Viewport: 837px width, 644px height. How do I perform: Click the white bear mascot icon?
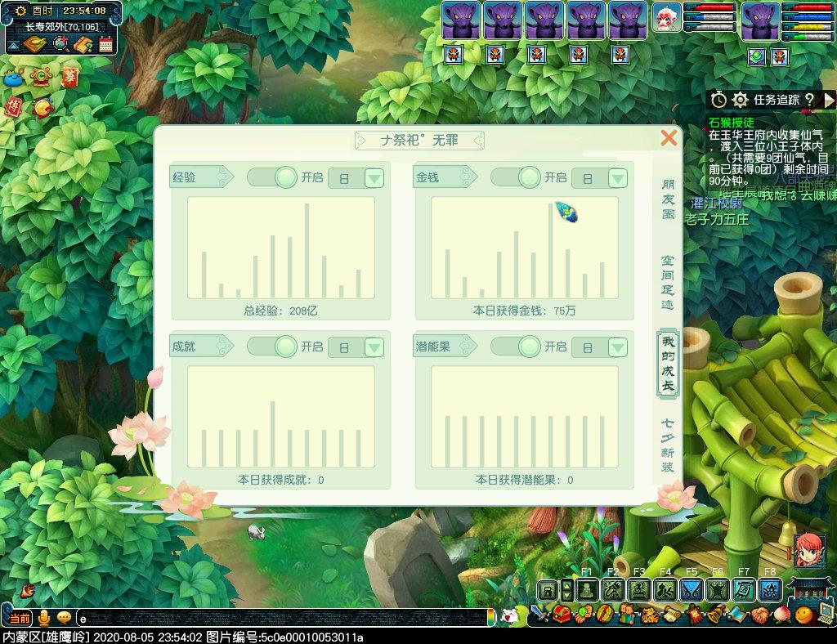click(510, 616)
